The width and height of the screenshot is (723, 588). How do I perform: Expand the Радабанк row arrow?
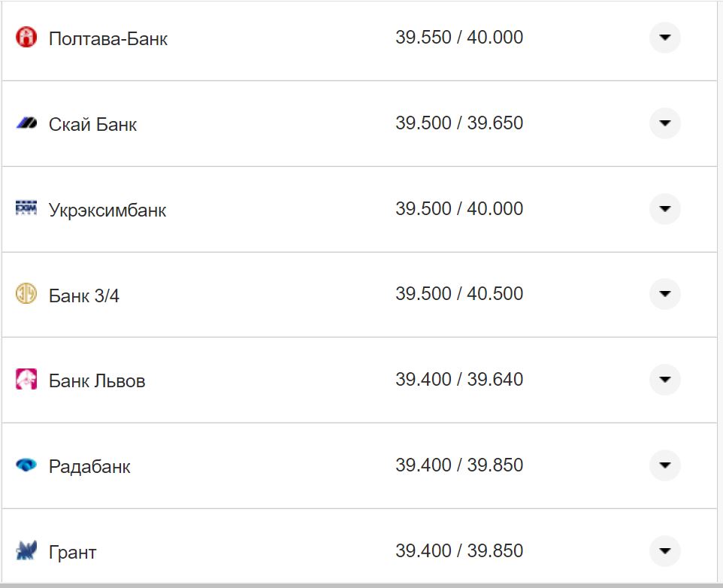click(x=664, y=465)
